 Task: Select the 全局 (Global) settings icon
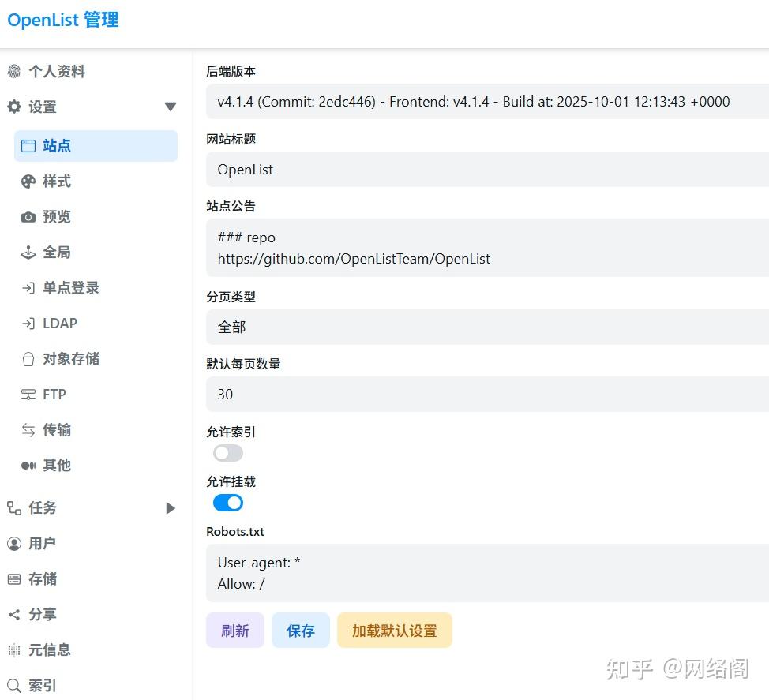coord(28,252)
